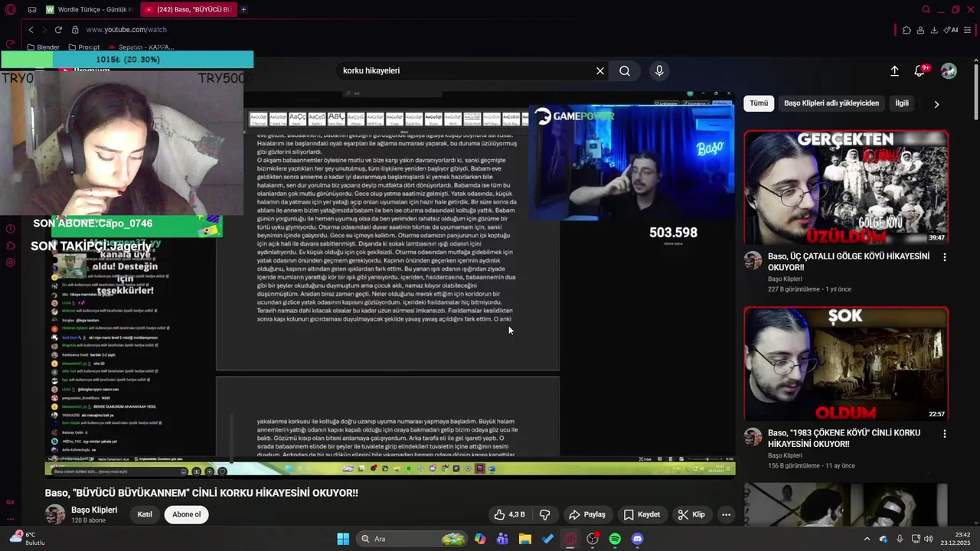
Task: Click the Paylaş share button
Action: (x=587, y=514)
